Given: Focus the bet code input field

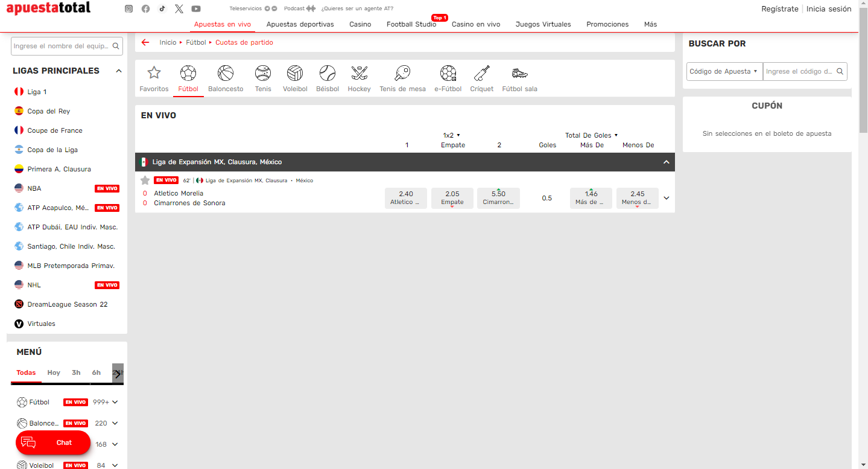Looking at the screenshot, I should [799, 71].
